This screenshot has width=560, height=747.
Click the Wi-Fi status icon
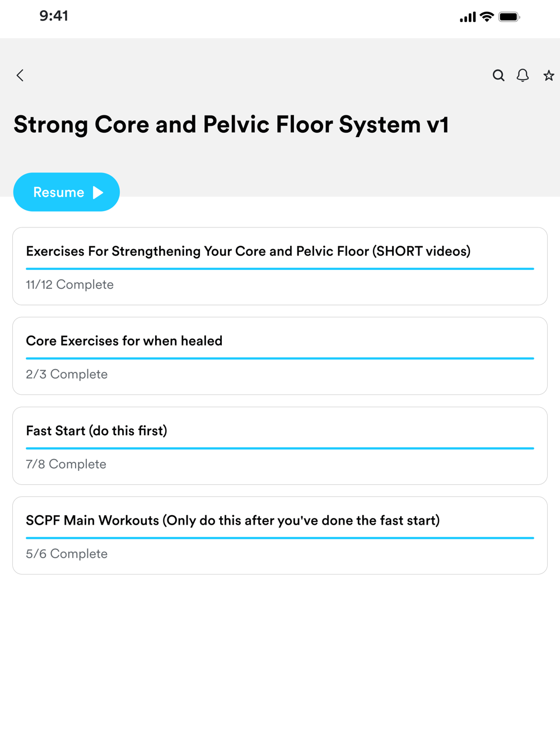(x=487, y=17)
